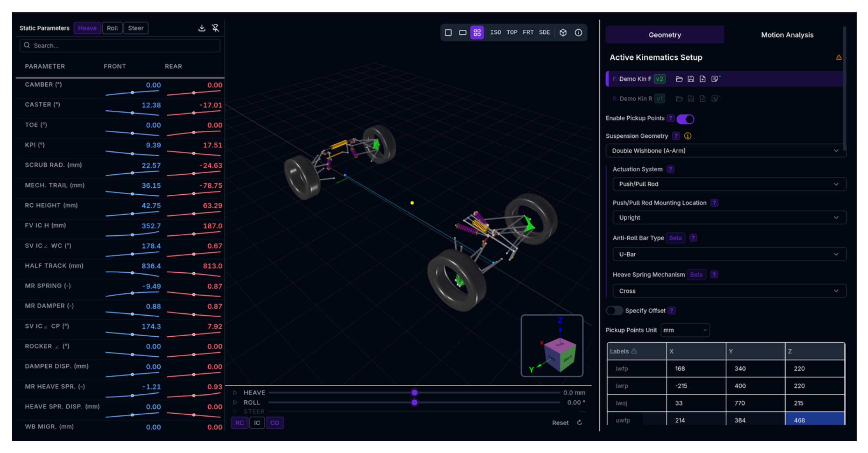This screenshot has height=453, width=868.
Task: Open the viewport info icon
Action: (x=579, y=33)
